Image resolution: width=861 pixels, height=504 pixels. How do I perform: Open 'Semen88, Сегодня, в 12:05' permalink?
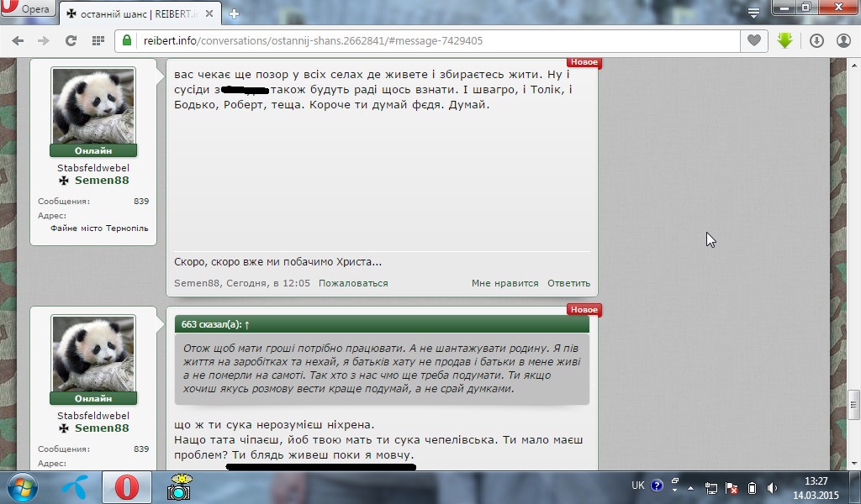pos(242,283)
